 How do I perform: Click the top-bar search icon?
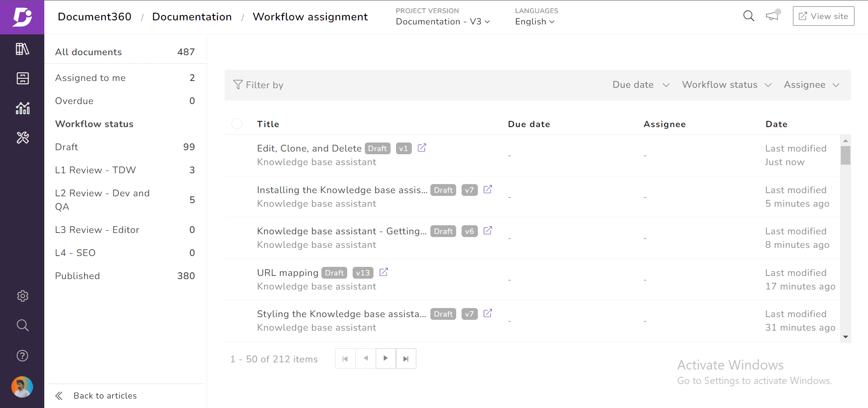point(749,16)
